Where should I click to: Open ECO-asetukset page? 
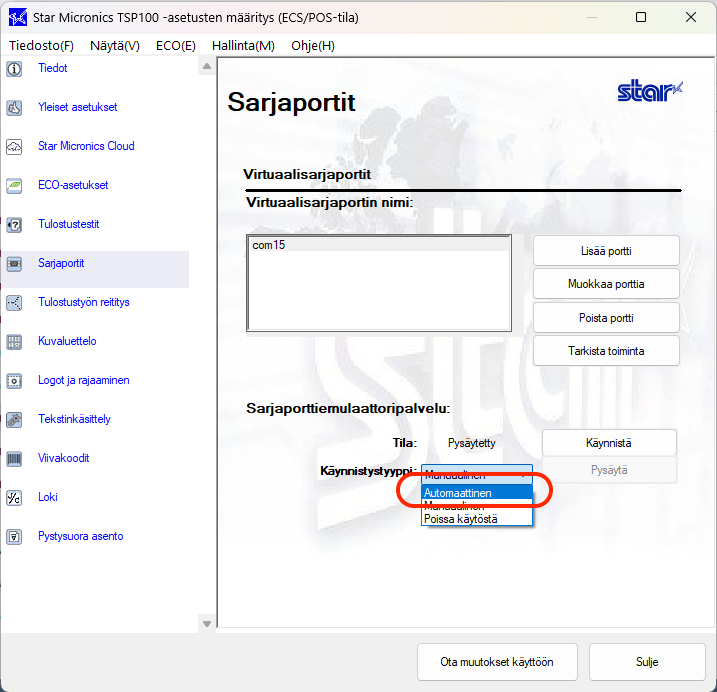pos(73,185)
